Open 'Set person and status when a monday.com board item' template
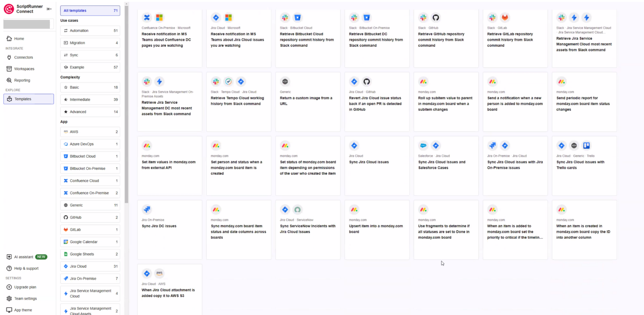 [239, 166]
